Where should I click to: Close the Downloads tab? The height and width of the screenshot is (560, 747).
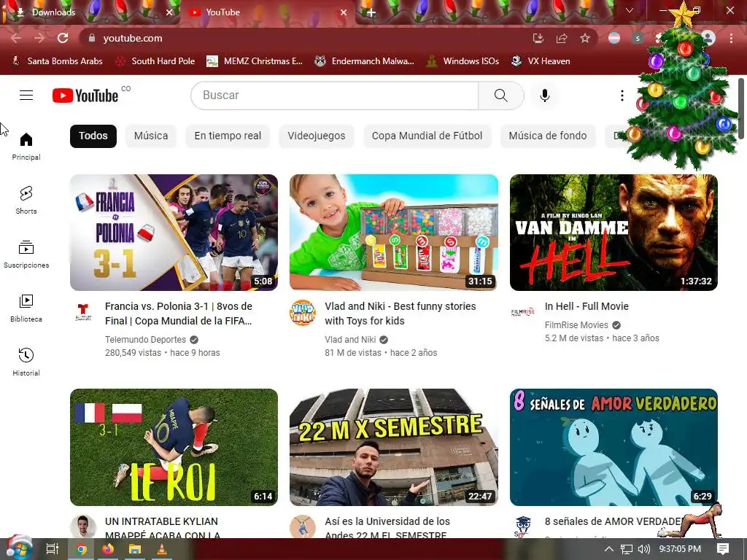click(169, 12)
